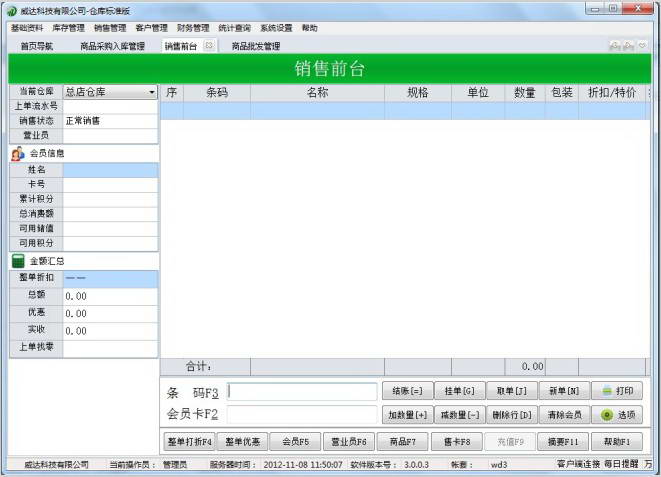Open the 帮助 menu
Viewport: 661px width, 477px height.
click(309, 28)
